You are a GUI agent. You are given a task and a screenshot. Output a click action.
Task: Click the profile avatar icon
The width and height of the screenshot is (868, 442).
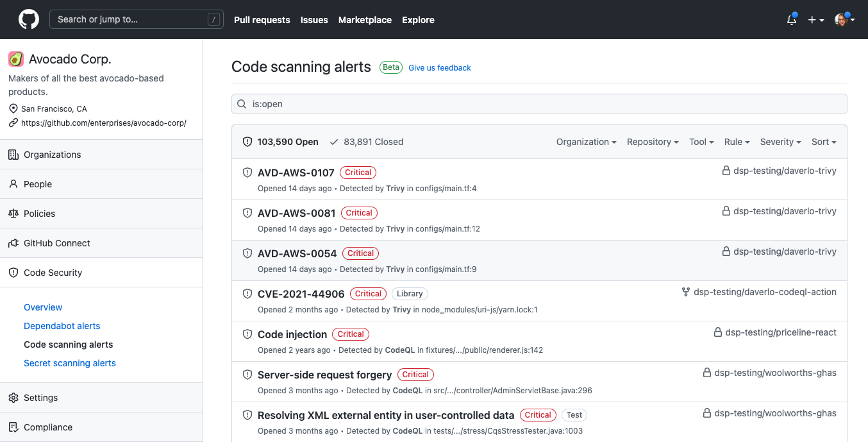click(841, 19)
